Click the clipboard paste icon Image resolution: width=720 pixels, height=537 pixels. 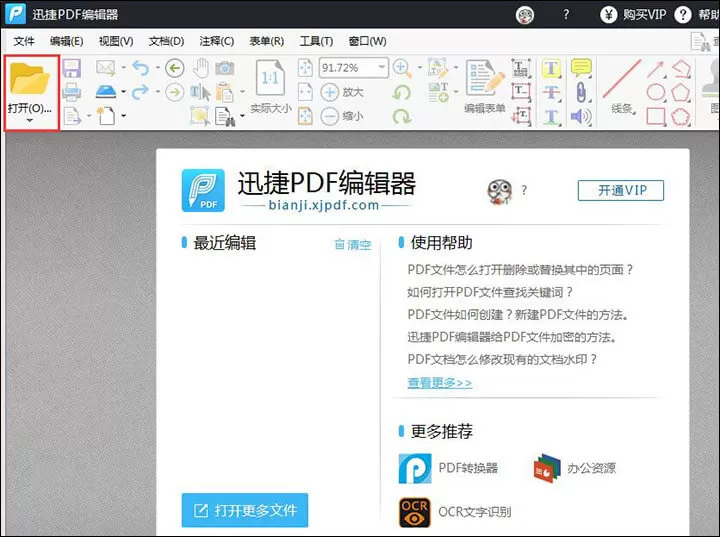[225, 92]
